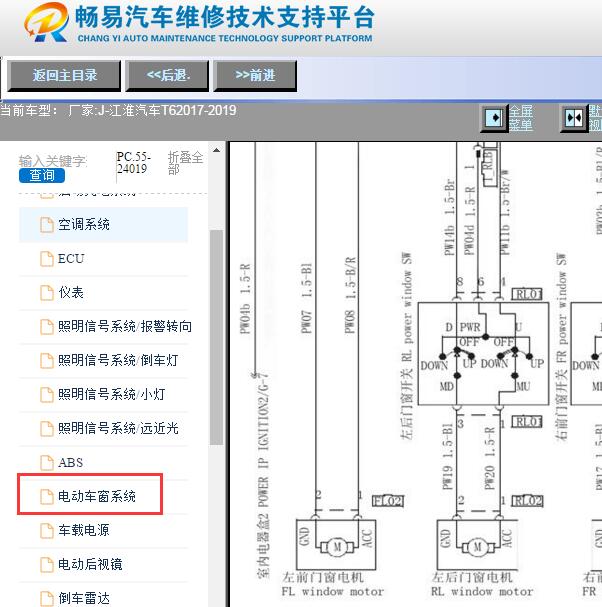
Task: Open the 全屏菜单 link
Action: coord(520,118)
